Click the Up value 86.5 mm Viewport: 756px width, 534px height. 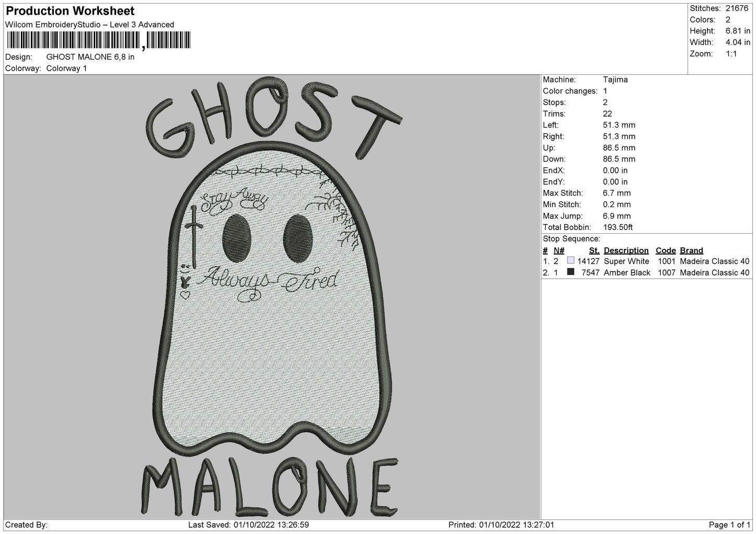click(619, 148)
